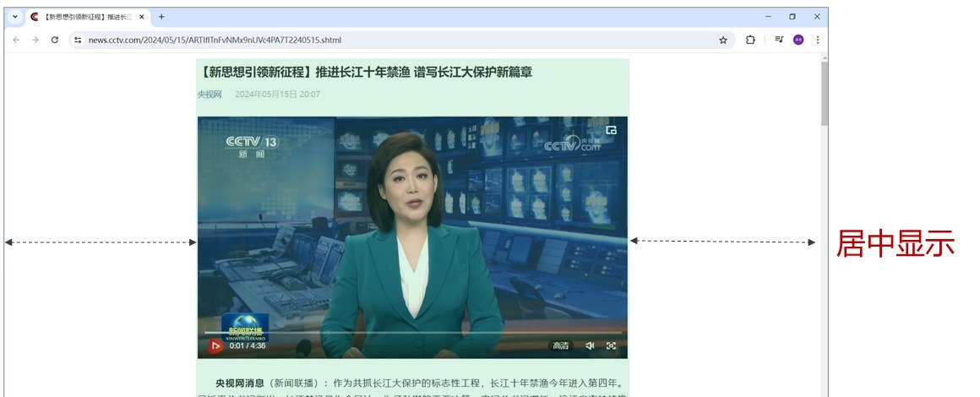Click the article headline 推进长江十年禁渔
Image resolution: width=980 pixels, height=397 pixels.
click(x=365, y=72)
